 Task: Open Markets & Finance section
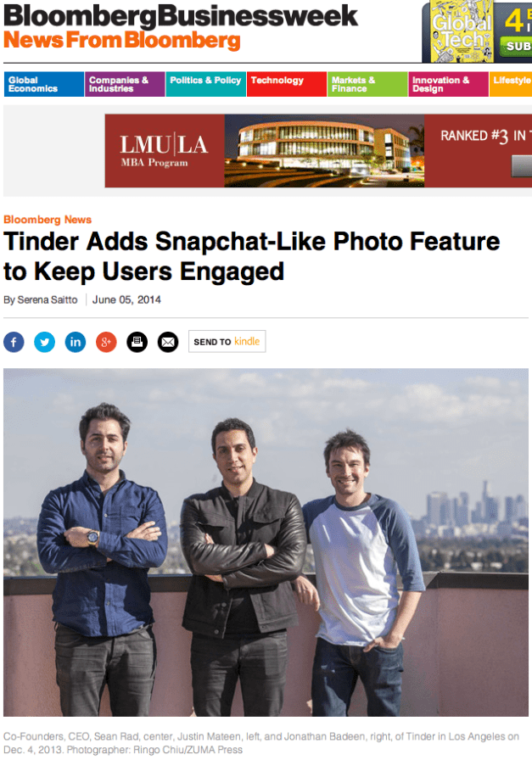(x=367, y=84)
